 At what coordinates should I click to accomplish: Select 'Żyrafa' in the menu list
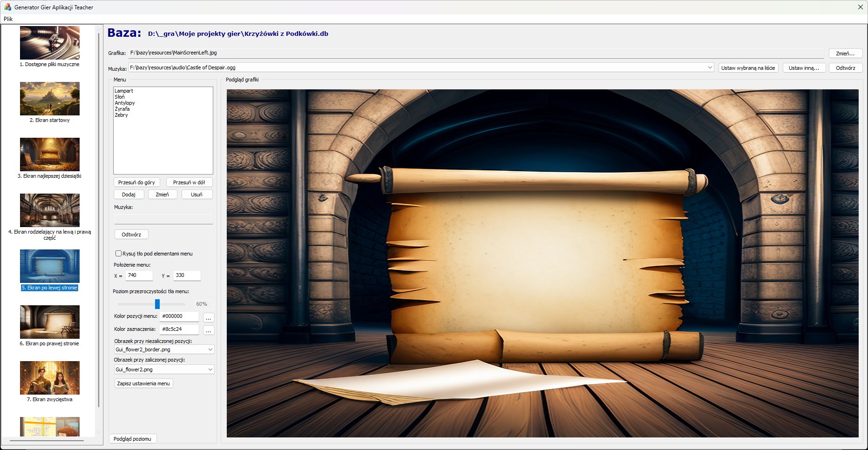[122, 109]
